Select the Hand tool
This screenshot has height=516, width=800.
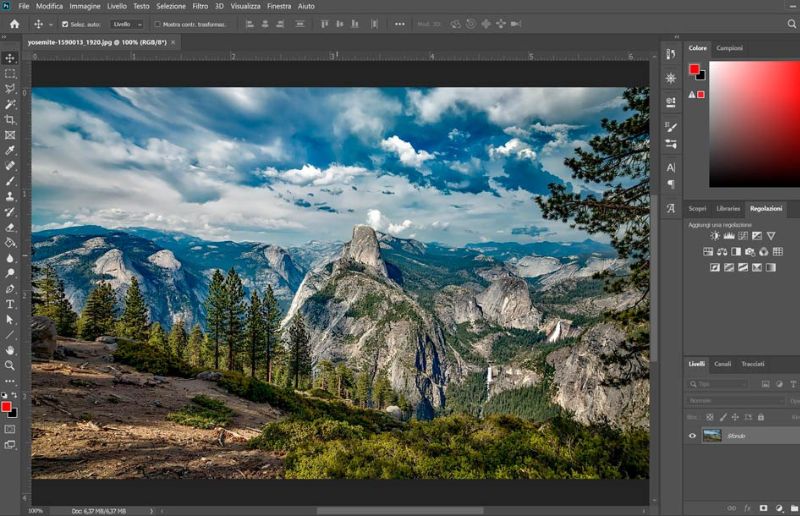(10, 350)
